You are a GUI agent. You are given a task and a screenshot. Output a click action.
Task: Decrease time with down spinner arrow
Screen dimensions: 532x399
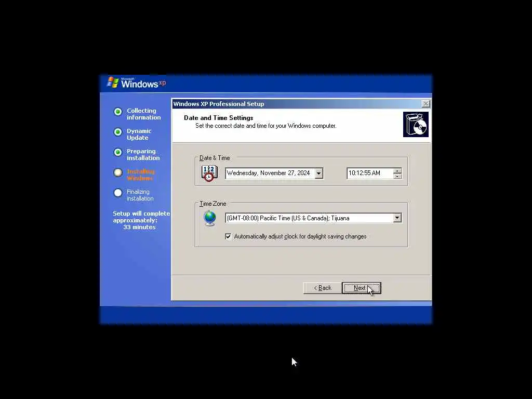397,176
